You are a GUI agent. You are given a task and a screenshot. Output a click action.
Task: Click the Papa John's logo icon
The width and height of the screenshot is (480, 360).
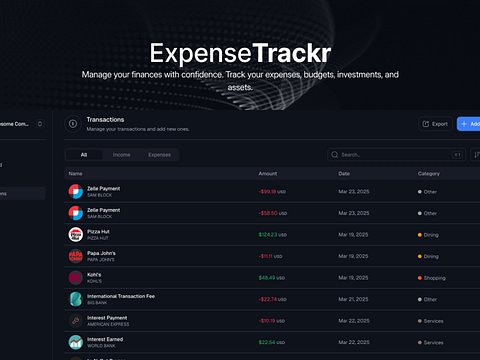click(76, 256)
